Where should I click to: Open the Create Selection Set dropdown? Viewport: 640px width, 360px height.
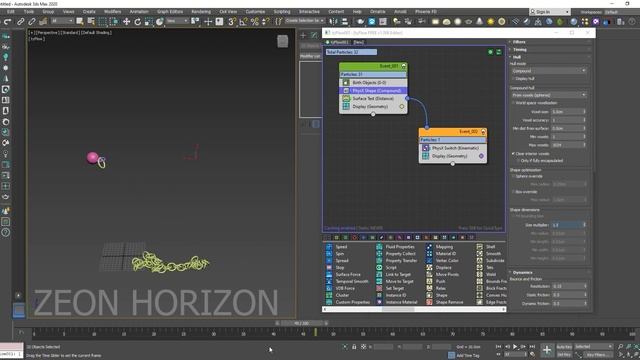(x=305, y=21)
